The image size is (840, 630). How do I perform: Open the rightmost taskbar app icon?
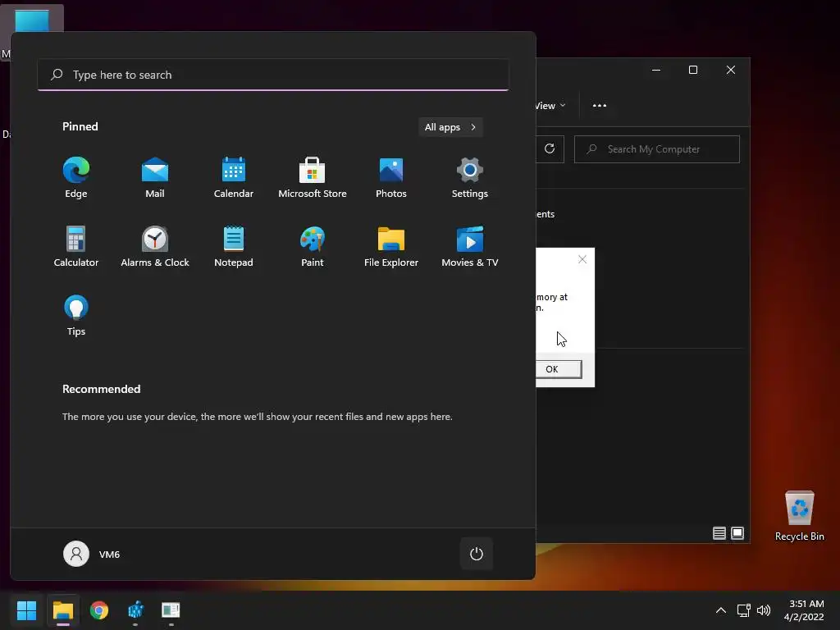pyautogui.click(x=171, y=610)
